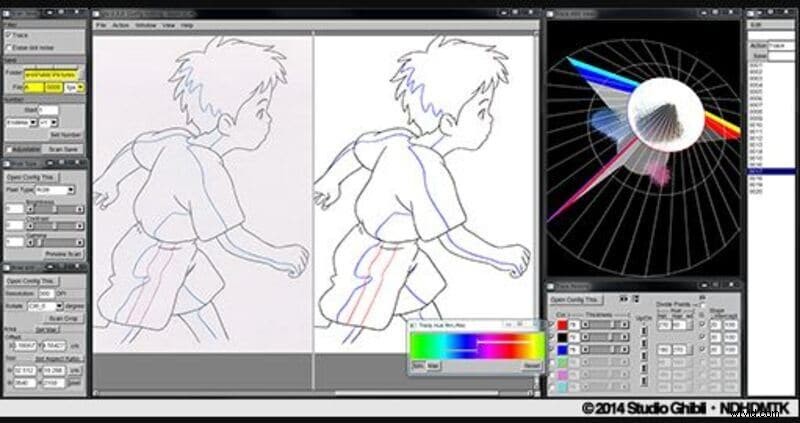Click the Brightness slider track
The image size is (800, 423).
55,209
